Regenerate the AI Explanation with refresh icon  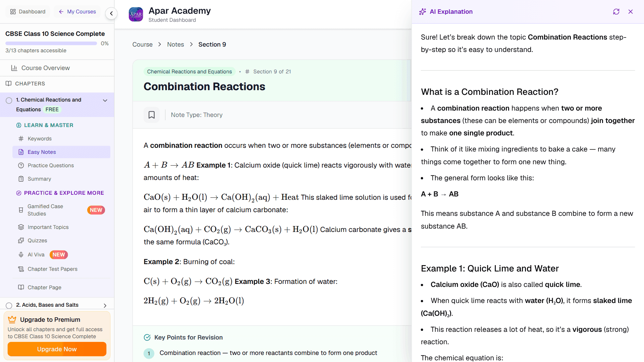point(616,12)
